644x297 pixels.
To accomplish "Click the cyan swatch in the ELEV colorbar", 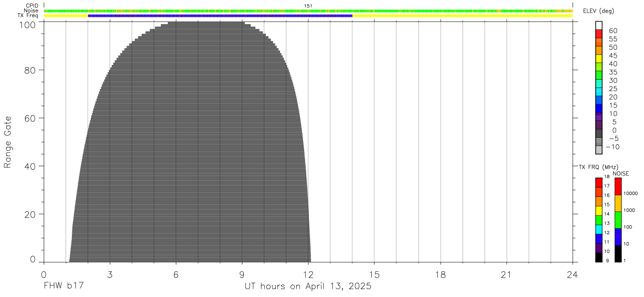I will [599, 91].
